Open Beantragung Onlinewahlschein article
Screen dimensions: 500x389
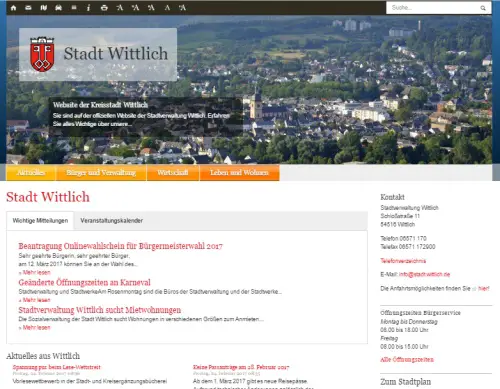tap(120, 246)
